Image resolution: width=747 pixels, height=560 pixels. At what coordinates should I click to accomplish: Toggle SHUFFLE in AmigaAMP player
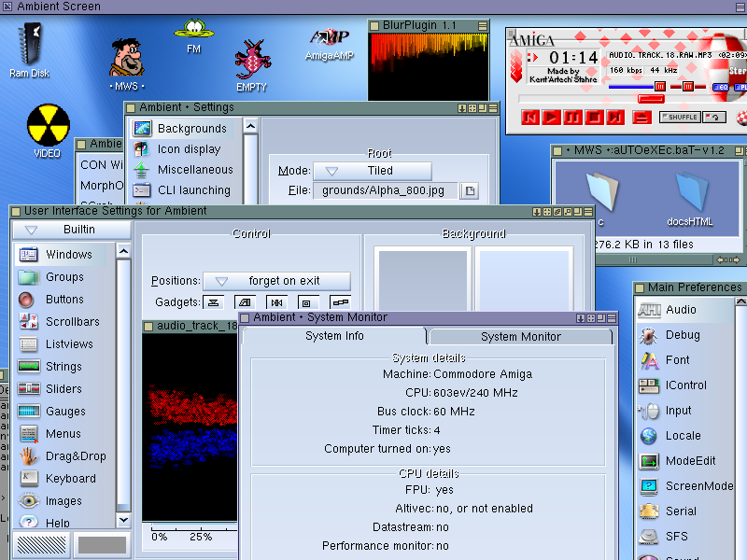[x=680, y=118]
